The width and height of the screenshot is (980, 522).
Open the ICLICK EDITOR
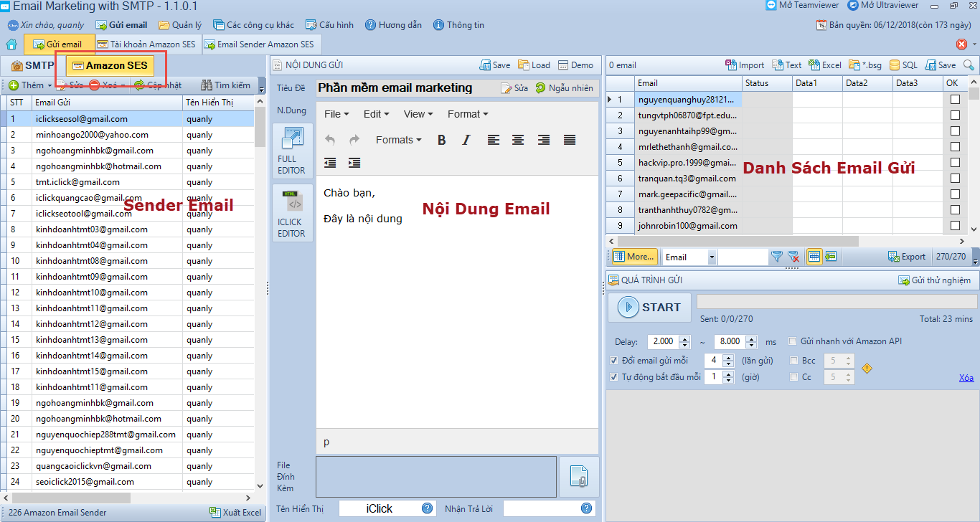point(292,213)
